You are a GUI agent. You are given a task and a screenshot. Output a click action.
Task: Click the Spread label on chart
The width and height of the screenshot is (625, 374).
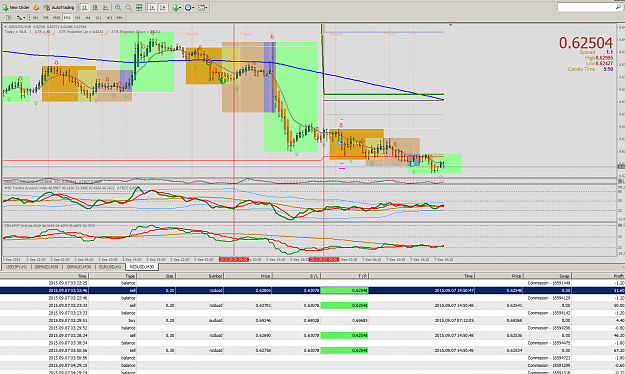coord(587,52)
